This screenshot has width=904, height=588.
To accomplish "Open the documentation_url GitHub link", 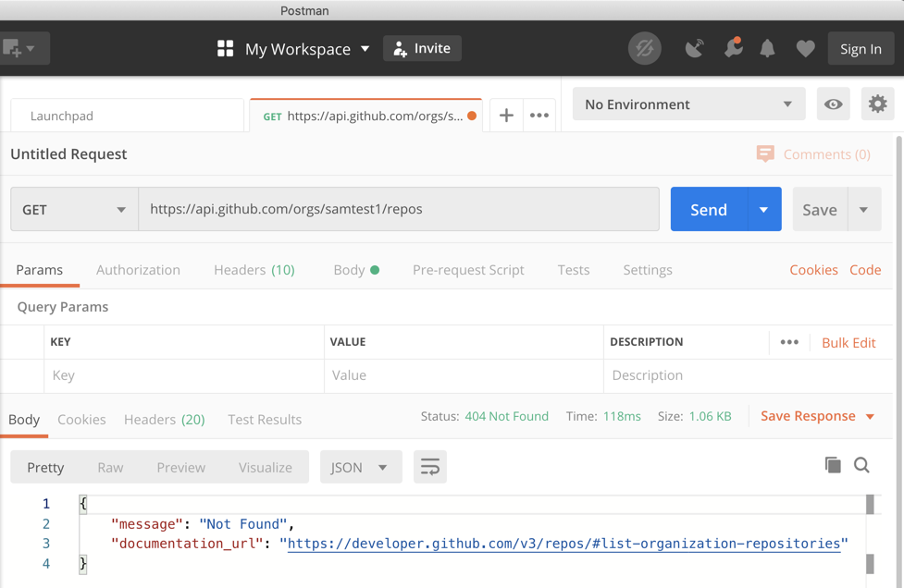I will click(x=563, y=544).
